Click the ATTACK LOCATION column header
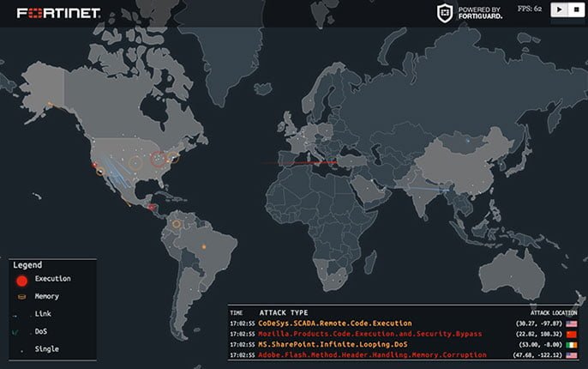The height and width of the screenshot is (369, 588). [554, 312]
